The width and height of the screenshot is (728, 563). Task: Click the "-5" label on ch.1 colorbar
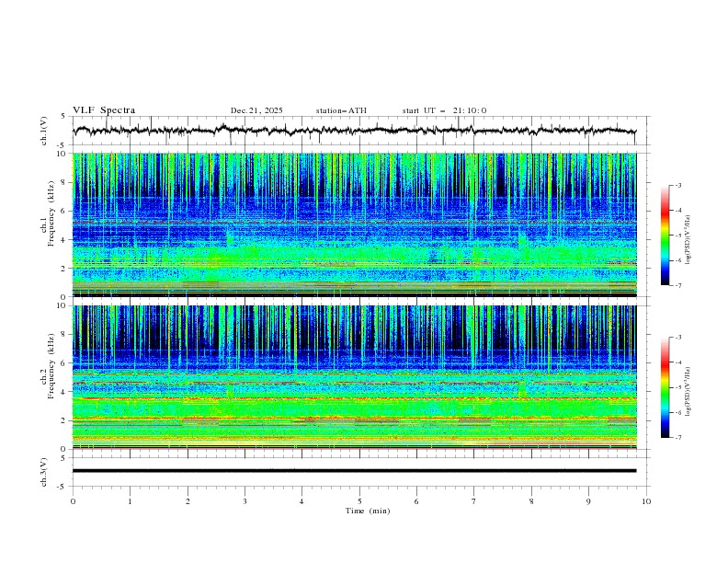click(x=678, y=236)
